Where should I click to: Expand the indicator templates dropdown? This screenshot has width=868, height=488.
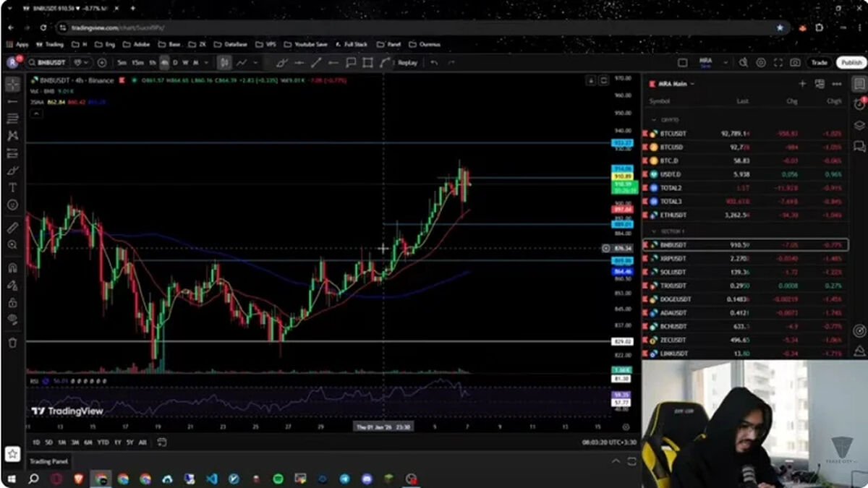click(256, 63)
